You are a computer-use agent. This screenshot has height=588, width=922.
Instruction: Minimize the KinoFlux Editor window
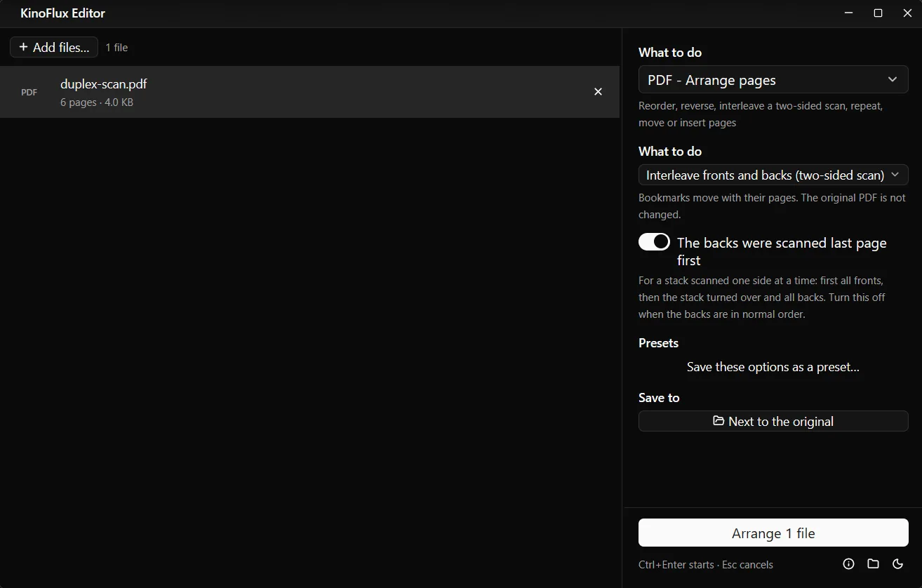[x=849, y=13]
